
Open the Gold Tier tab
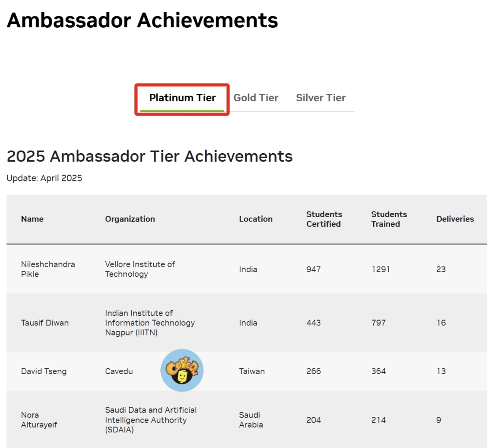pos(256,98)
